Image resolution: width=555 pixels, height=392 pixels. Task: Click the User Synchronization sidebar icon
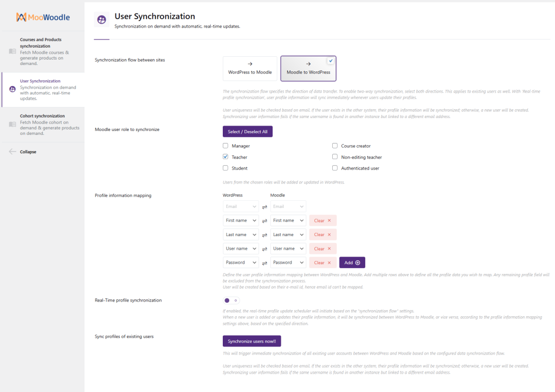point(12,89)
